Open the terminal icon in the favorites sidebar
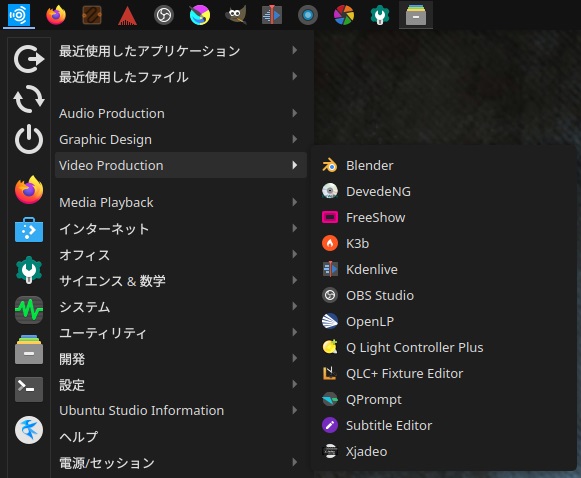 pos(29,389)
